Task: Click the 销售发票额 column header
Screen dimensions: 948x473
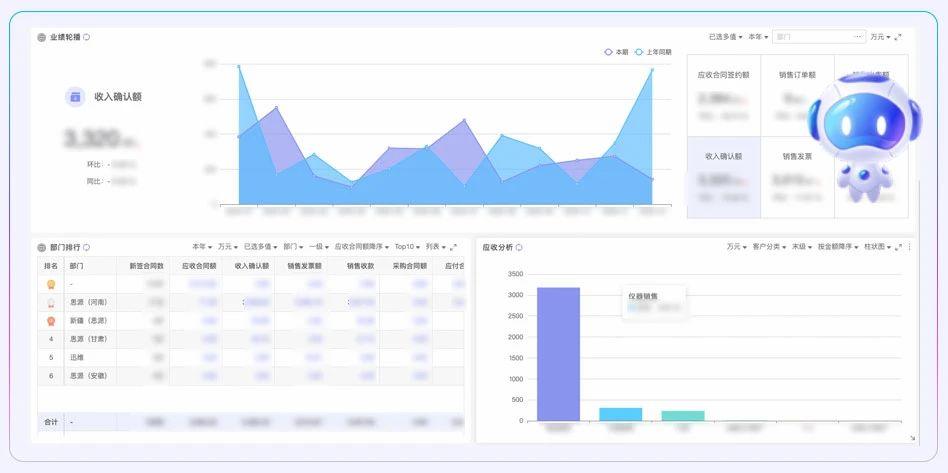Action: (304, 266)
